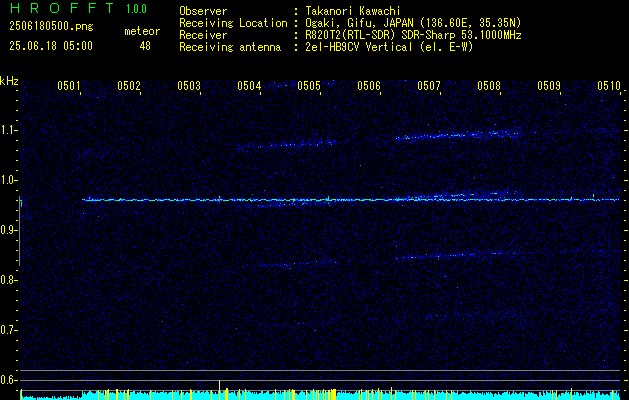Click the 0502 time marker
The image size is (629, 400).
(x=129, y=85)
